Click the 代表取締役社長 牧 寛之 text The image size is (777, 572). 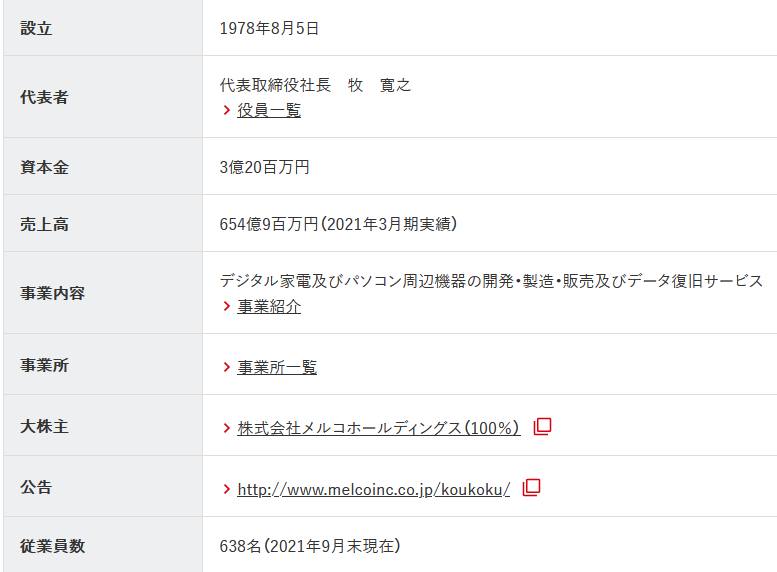coord(315,85)
